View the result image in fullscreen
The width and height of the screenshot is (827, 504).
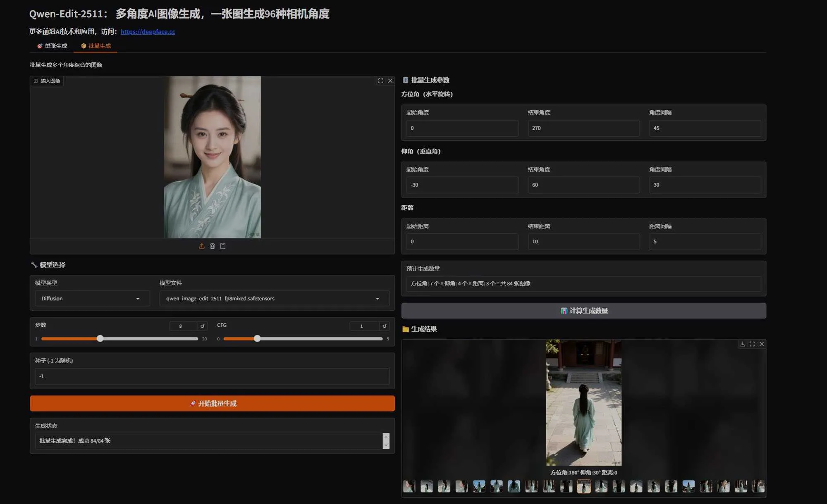click(x=752, y=344)
